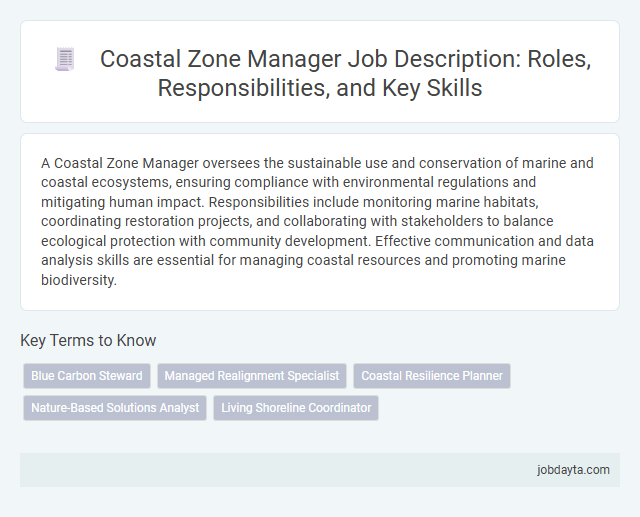Click the Coastal Zone Manager Job Description title
Image resolution: width=640 pixels, height=517 pixels.
(345, 73)
